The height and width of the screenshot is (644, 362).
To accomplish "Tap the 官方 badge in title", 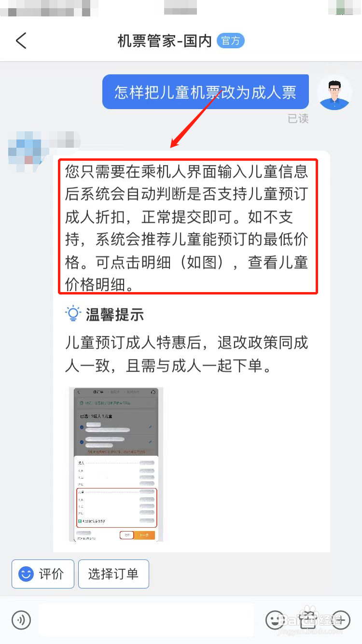I will pos(231,41).
